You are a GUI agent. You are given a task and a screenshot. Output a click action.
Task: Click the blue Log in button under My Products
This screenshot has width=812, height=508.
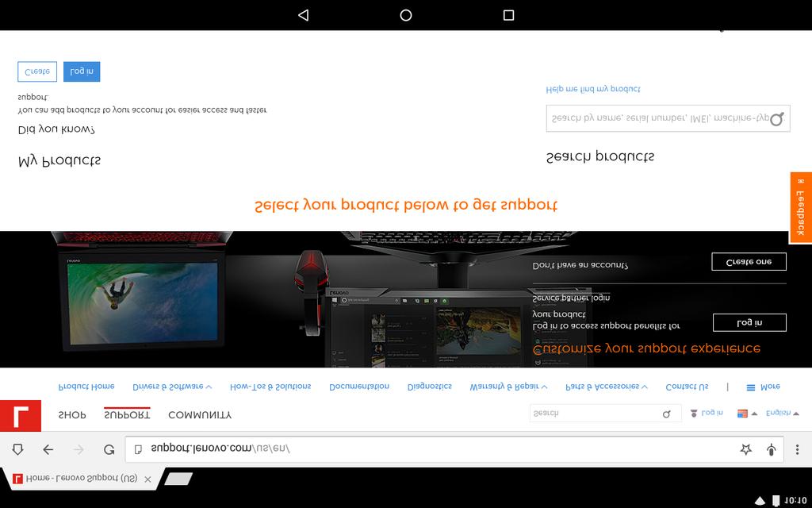[x=82, y=71]
